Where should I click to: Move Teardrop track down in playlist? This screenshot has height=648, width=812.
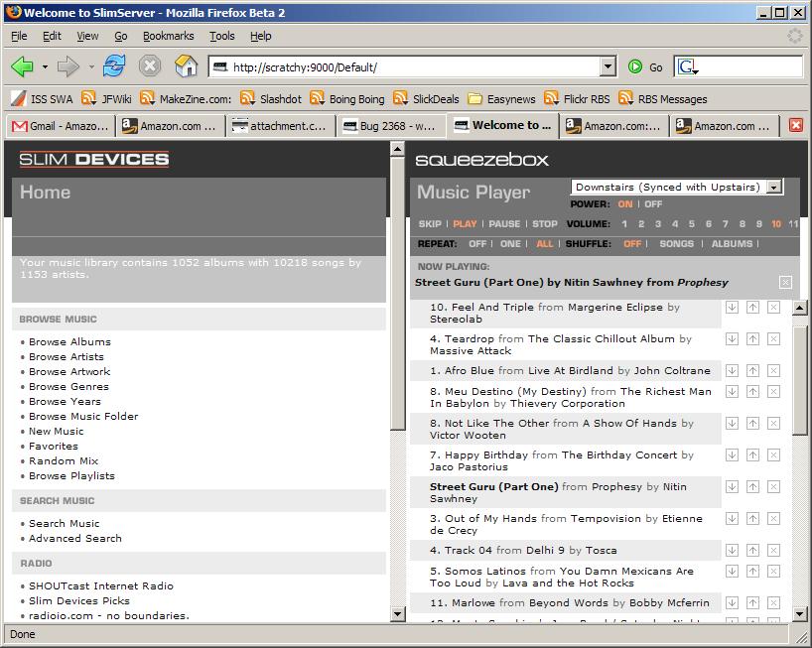[732, 339]
